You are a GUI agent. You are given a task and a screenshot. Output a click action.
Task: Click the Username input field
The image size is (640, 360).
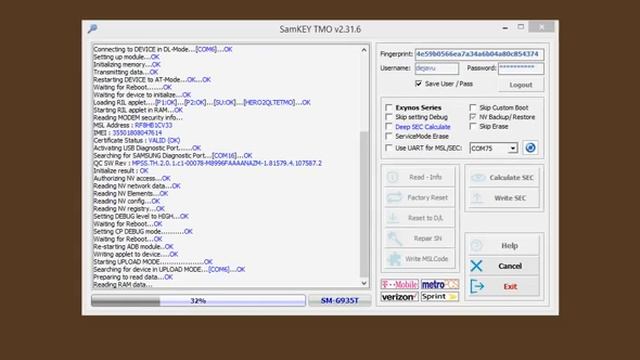click(437, 68)
